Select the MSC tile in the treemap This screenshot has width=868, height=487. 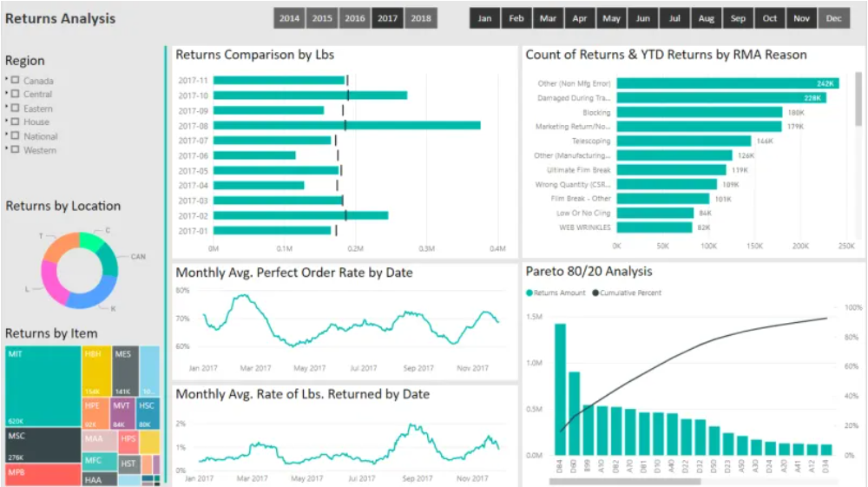pos(43,445)
